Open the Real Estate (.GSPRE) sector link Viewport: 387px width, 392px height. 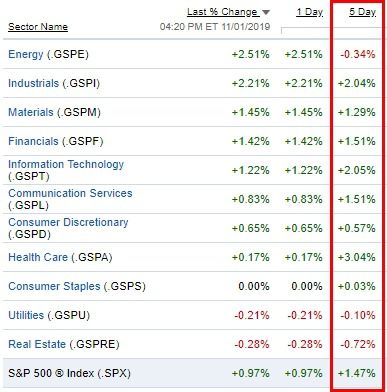coord(64,344)
